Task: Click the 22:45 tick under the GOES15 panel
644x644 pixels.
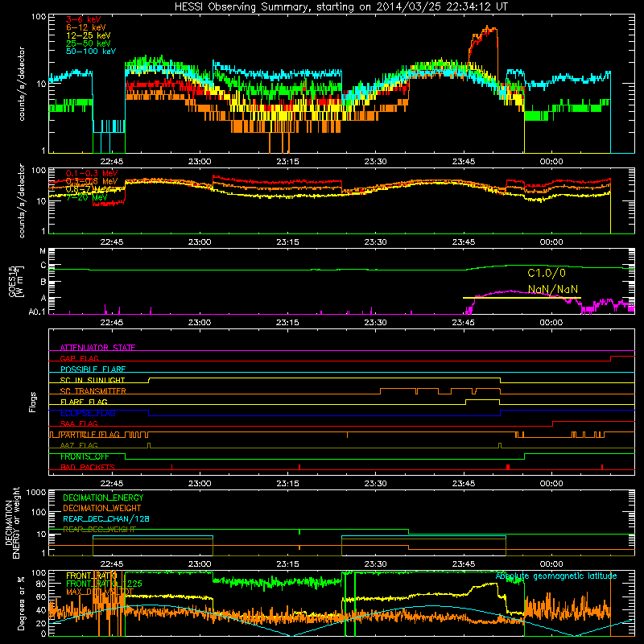Action: coord(112,323)
